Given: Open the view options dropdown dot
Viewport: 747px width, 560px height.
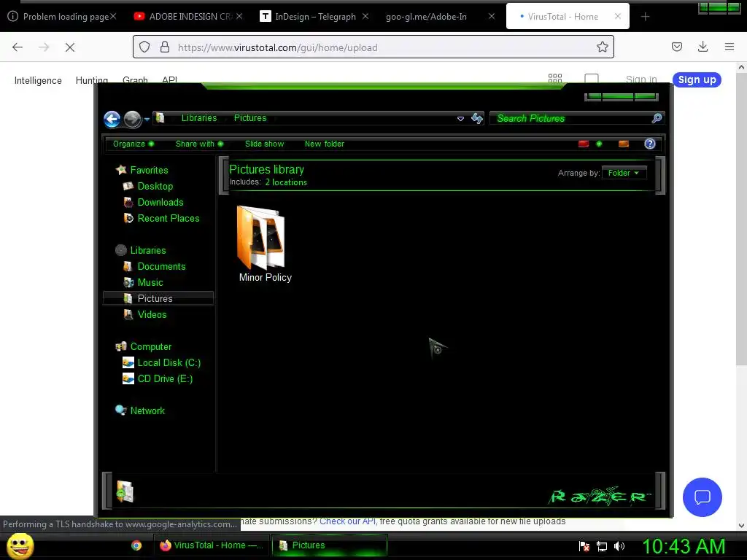Looking at the screenshot, I should [599, 144].
